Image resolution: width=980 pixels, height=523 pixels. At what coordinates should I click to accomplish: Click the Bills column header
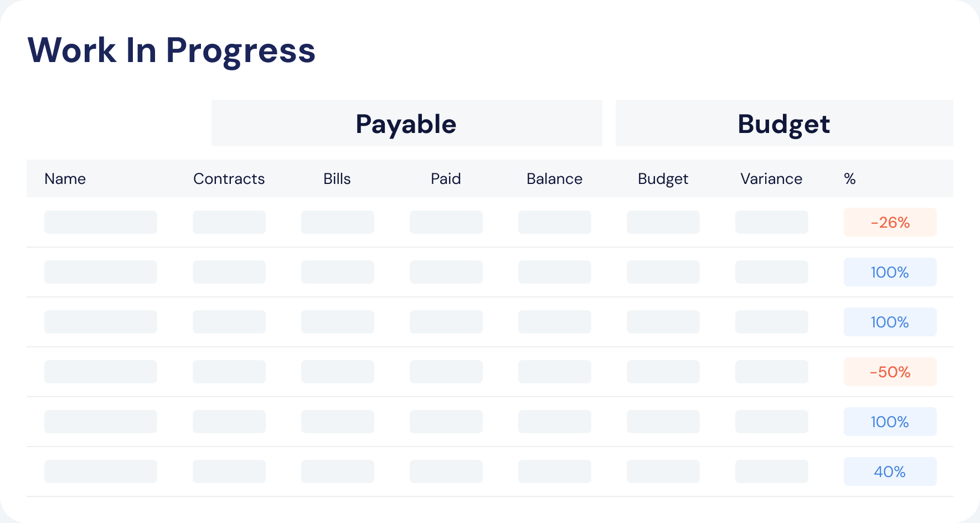(337, 179)
